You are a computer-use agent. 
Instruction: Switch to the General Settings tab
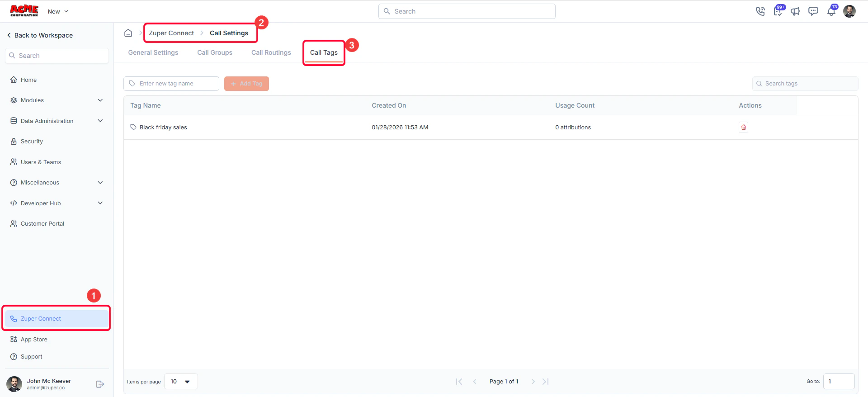[x=153, y=52]
